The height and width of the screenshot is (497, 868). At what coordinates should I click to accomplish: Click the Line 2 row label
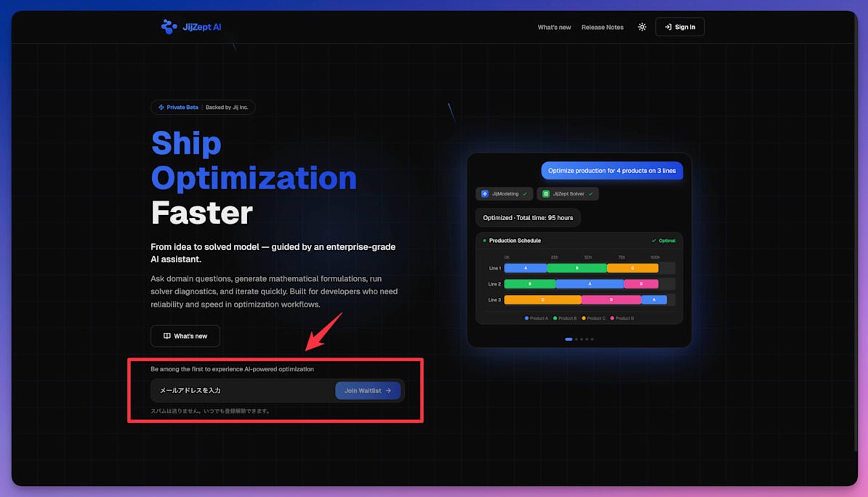[x=494, y=284]
